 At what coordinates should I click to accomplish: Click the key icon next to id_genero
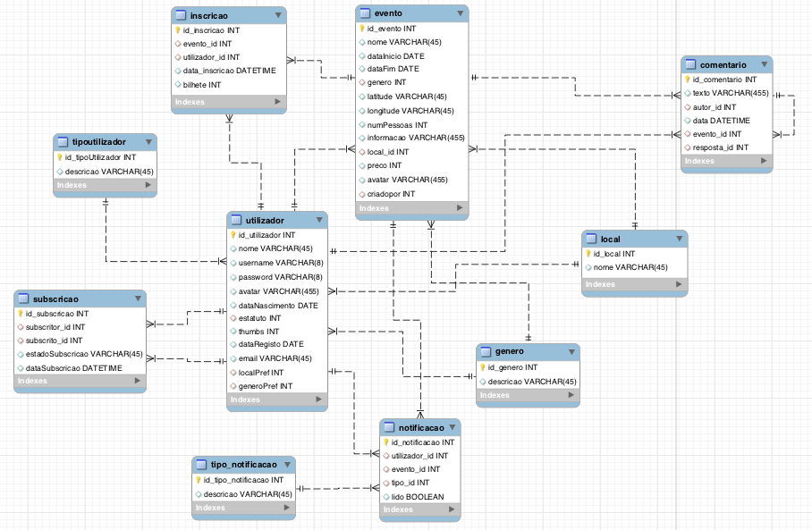[x=483, y=367]
